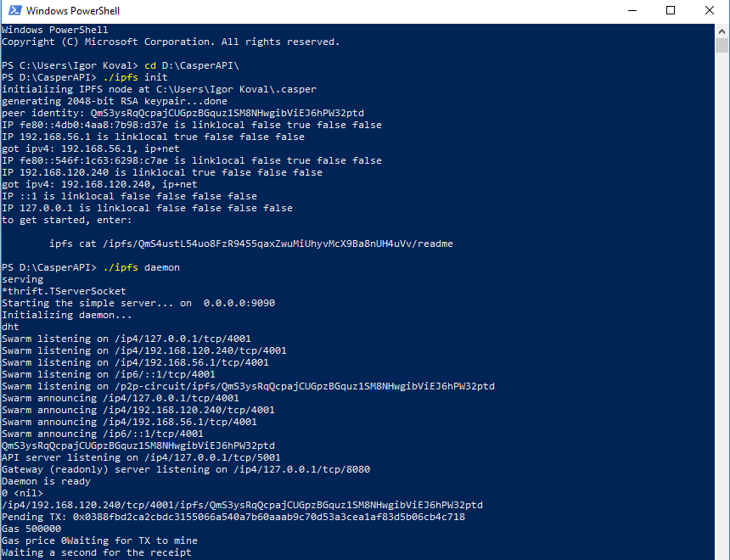Click the 'Gas price 0Waiting for TX to mine' line
730x560 pixels.
click(99, 540)
